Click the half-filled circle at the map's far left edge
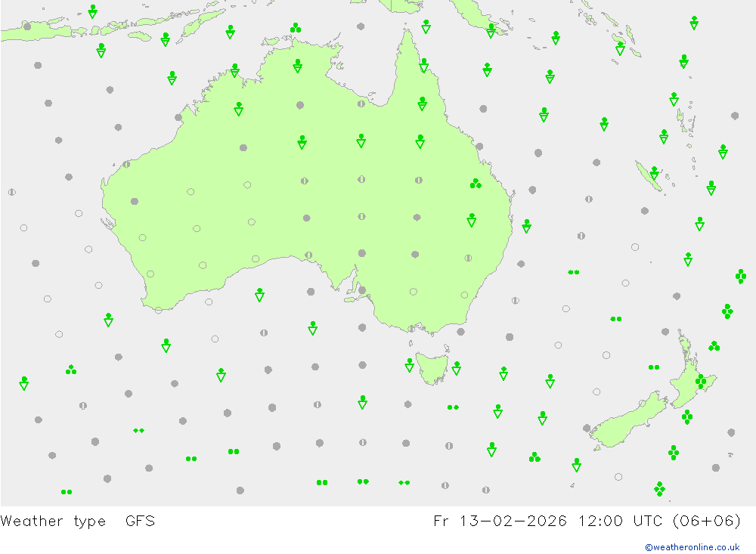This screenshot has height=554, width=756. point(11,192)
